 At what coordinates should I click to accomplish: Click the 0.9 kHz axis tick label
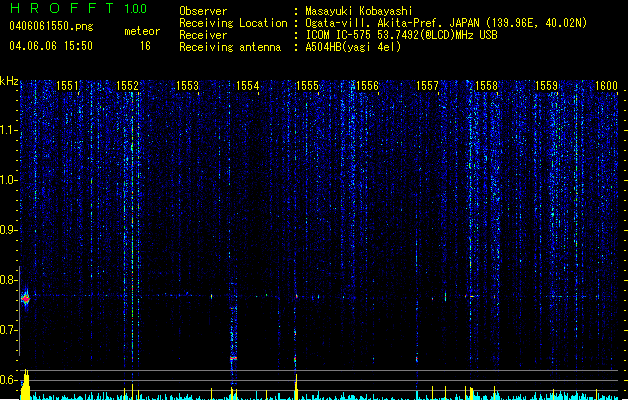coord(7,229)
